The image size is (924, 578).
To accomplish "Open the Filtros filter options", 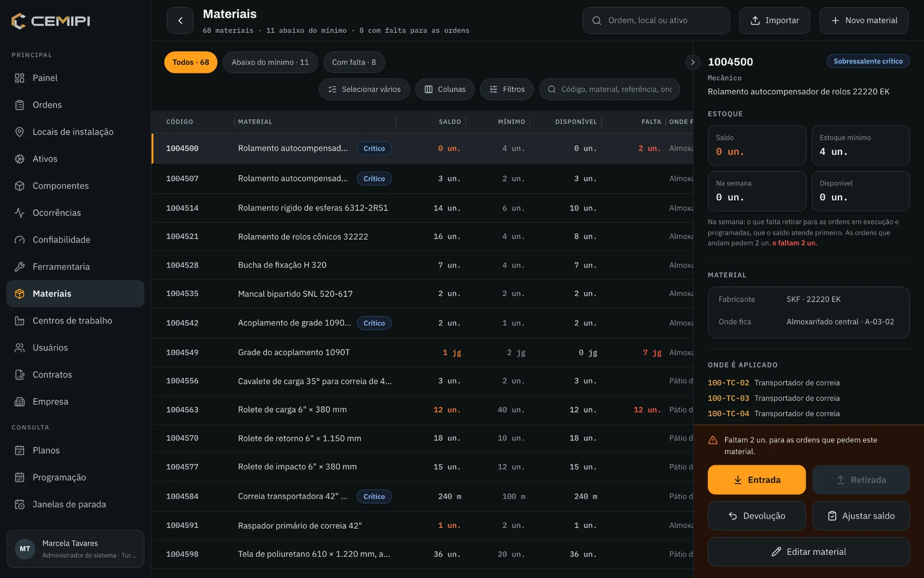I will pyautogui.click(x=507, y=89).
